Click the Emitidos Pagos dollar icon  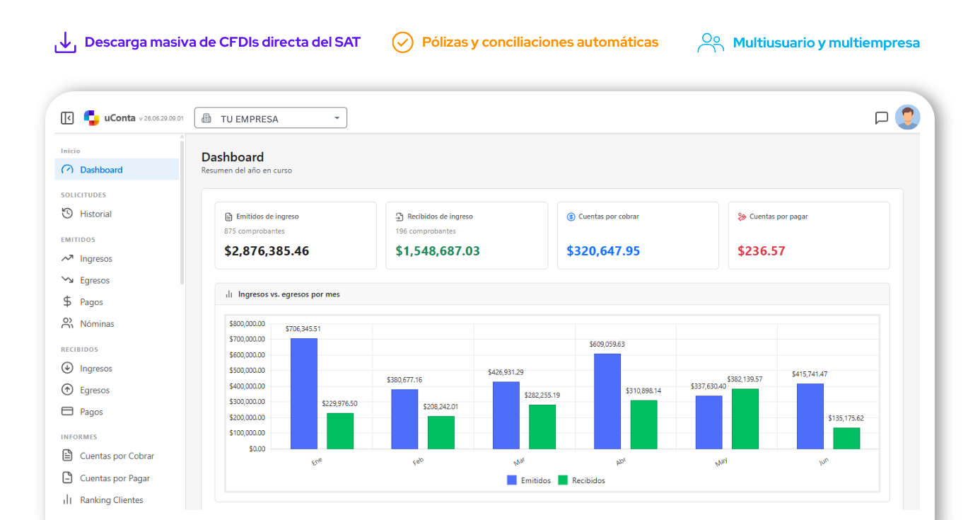(67, 302)
